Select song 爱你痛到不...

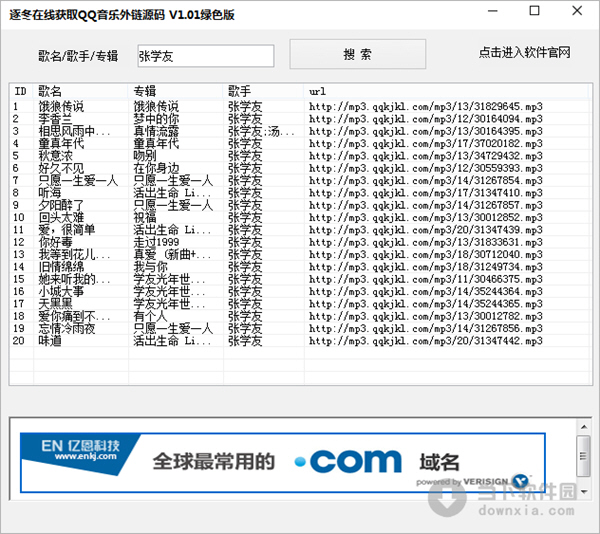(x=74, y=316)
